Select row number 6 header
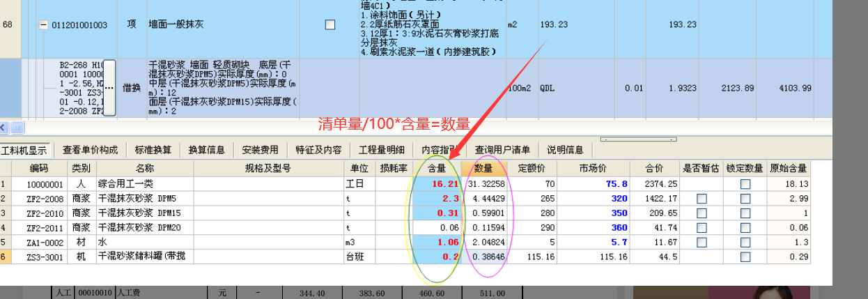Viewport: 868px width, 299px height. [6, 257]
